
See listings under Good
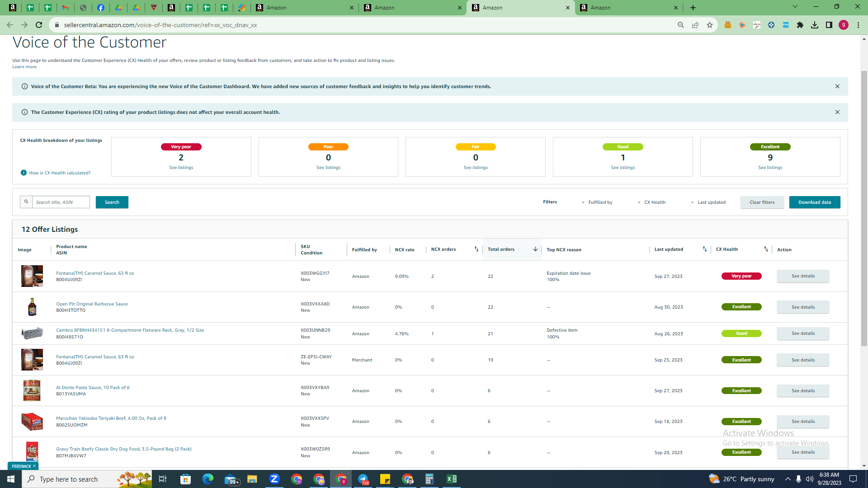click(x=623, y=168)
